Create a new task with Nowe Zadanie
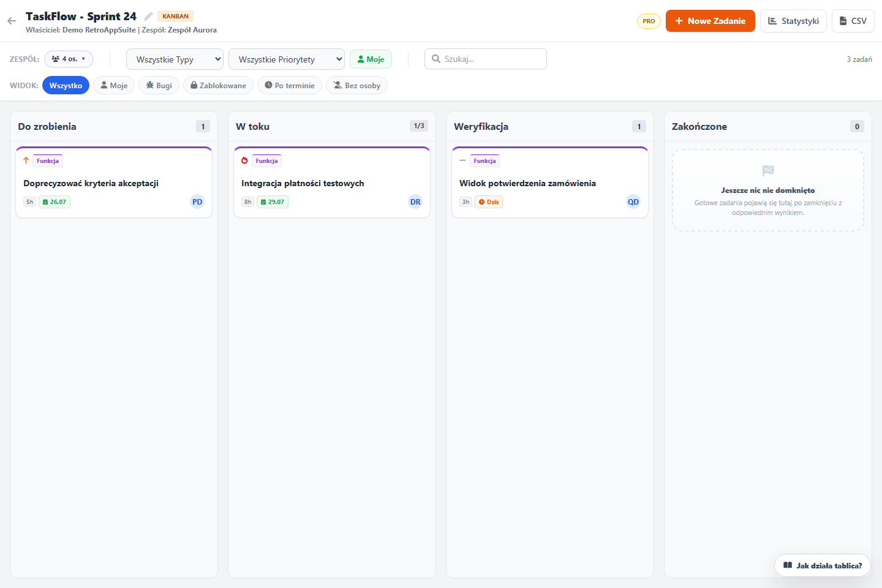The height and width of the screenshot is (588, 882). click(x=710, y=21)
